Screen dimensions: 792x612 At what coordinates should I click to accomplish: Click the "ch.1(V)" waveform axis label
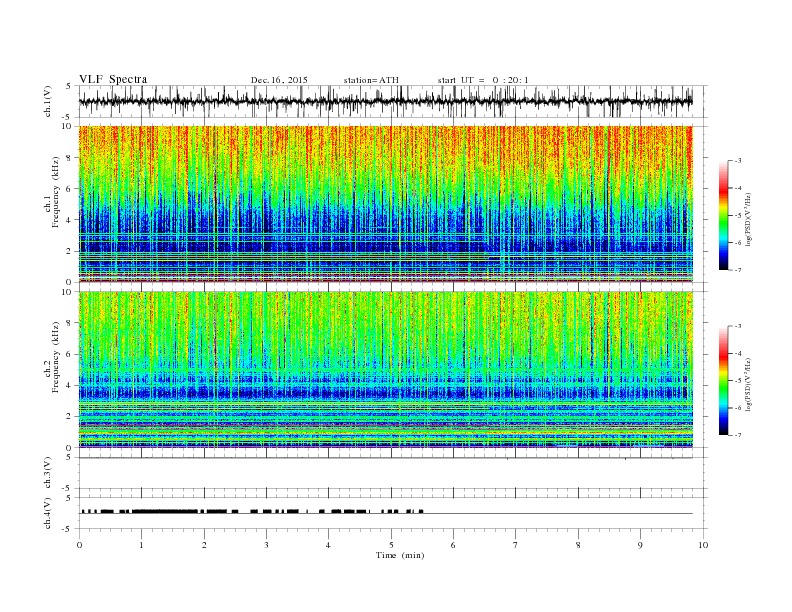pyautogui.click(x=48, y=101)
